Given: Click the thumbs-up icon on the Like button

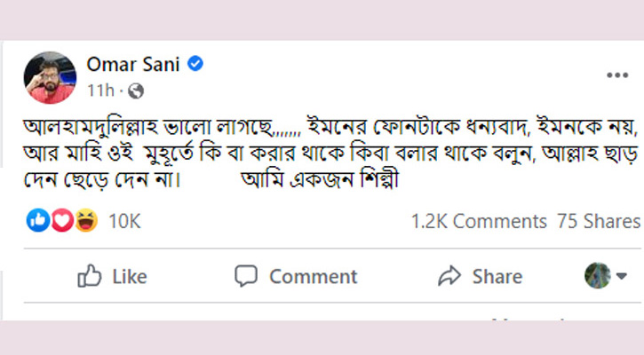Looking at the screenshot, I should pyautogui.click(x=90, y=276).
